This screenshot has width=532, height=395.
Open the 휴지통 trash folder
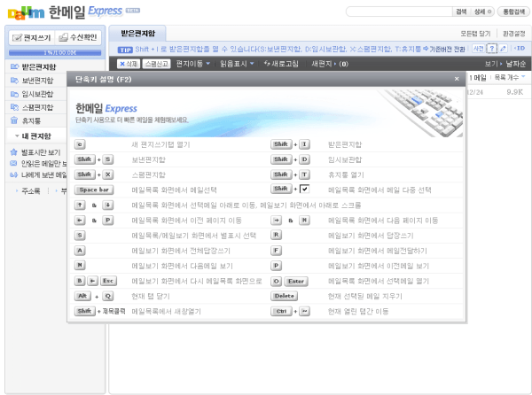tap(26, 120)
